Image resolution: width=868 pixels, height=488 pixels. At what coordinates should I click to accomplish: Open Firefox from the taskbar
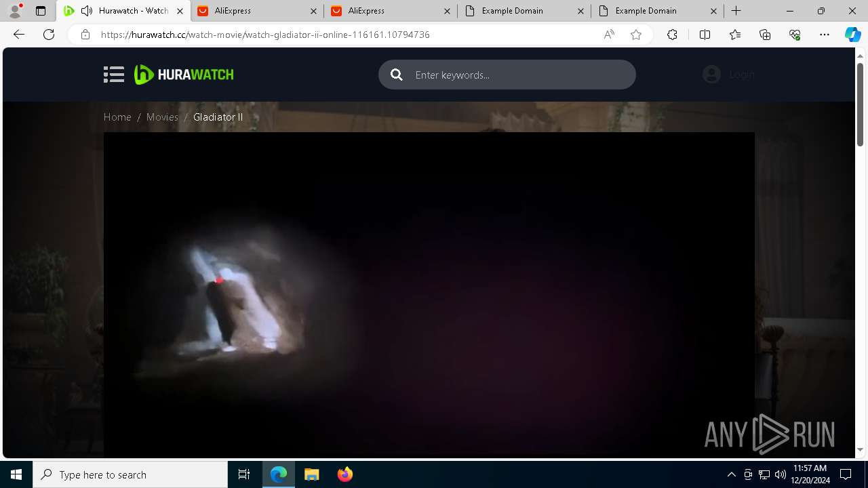344,474
